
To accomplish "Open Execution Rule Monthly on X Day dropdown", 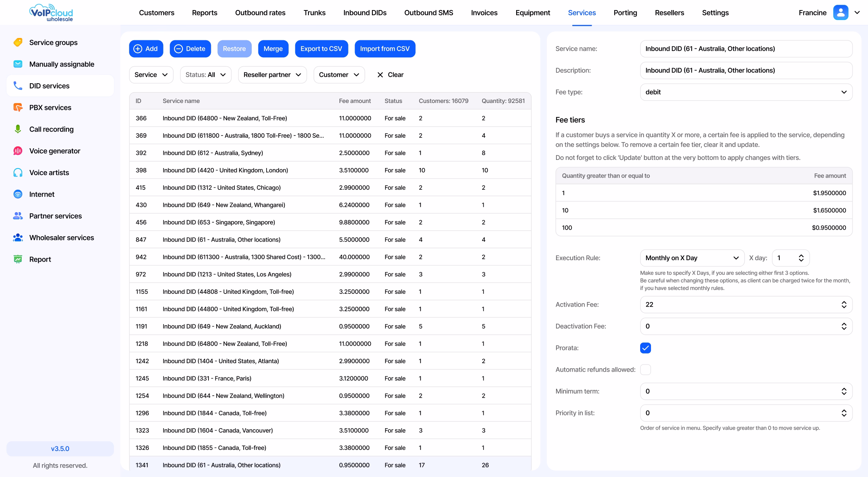I will 692,258.
